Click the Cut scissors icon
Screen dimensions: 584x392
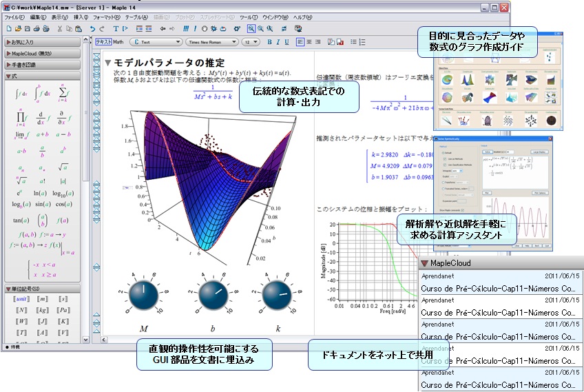pos(60,29)
